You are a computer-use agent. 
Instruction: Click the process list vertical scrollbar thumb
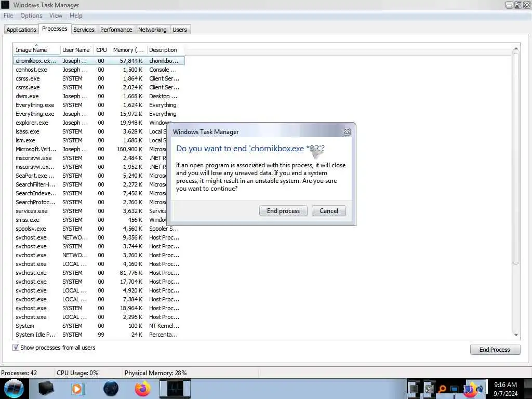516,158
